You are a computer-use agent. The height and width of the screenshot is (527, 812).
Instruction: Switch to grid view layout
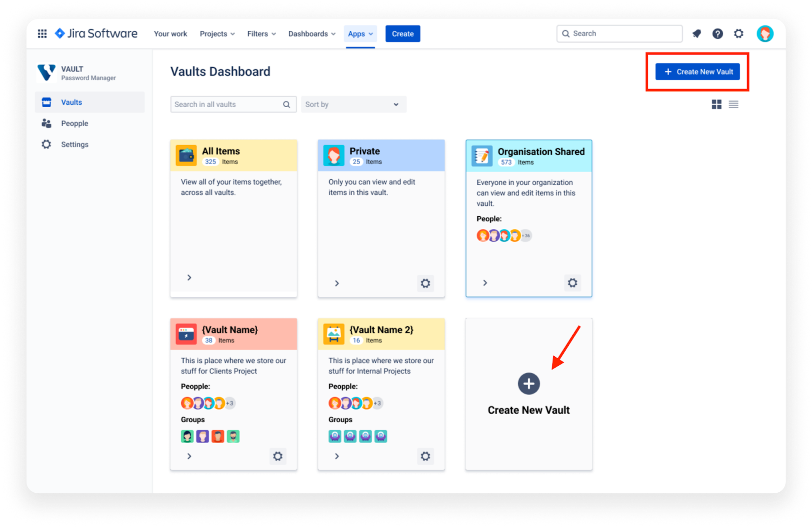[x=717, y=104]
